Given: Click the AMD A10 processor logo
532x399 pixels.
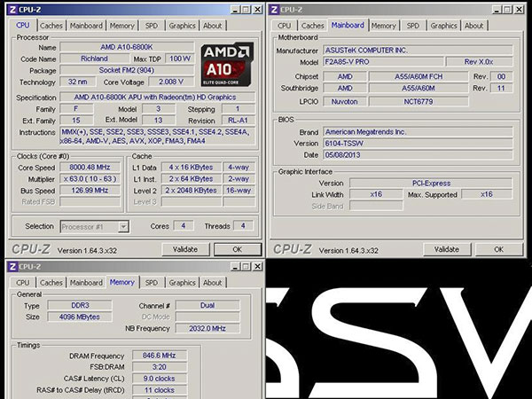Looking at the screenshot, I should tap(227, 62).
